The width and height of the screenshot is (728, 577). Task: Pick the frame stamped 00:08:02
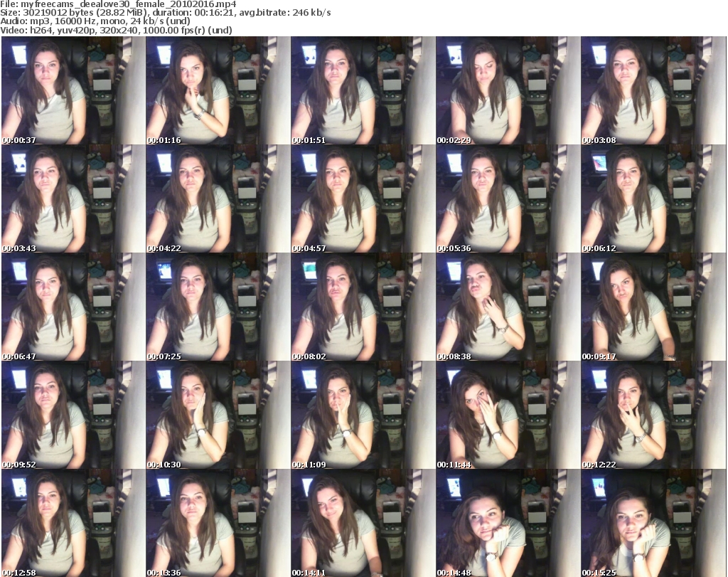pyautogui.click(x=363, y=307)
